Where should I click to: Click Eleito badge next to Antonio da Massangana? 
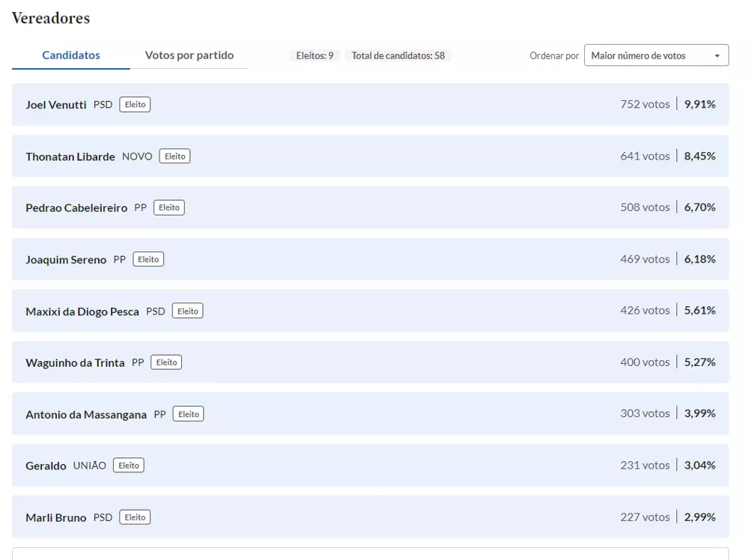pos(188,414)
